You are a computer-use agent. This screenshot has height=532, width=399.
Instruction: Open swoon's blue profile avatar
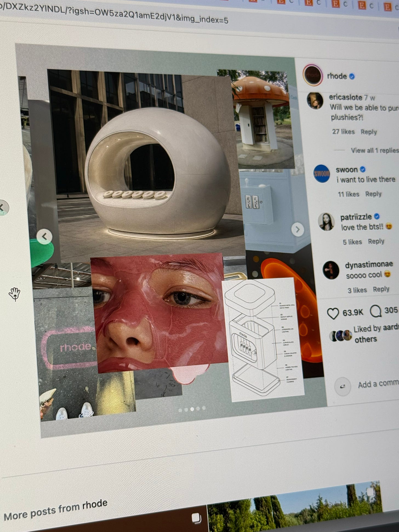[x=322, y=174]
